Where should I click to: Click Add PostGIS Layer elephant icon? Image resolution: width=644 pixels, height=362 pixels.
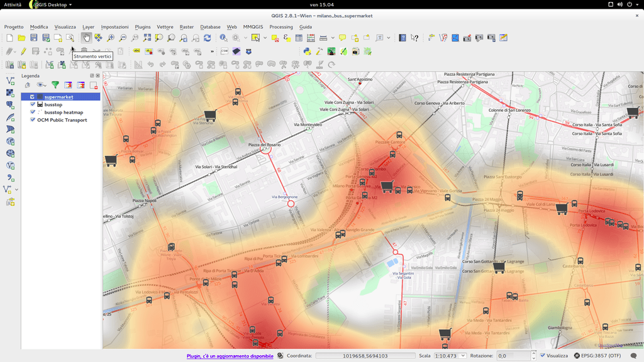coord(10,105)
